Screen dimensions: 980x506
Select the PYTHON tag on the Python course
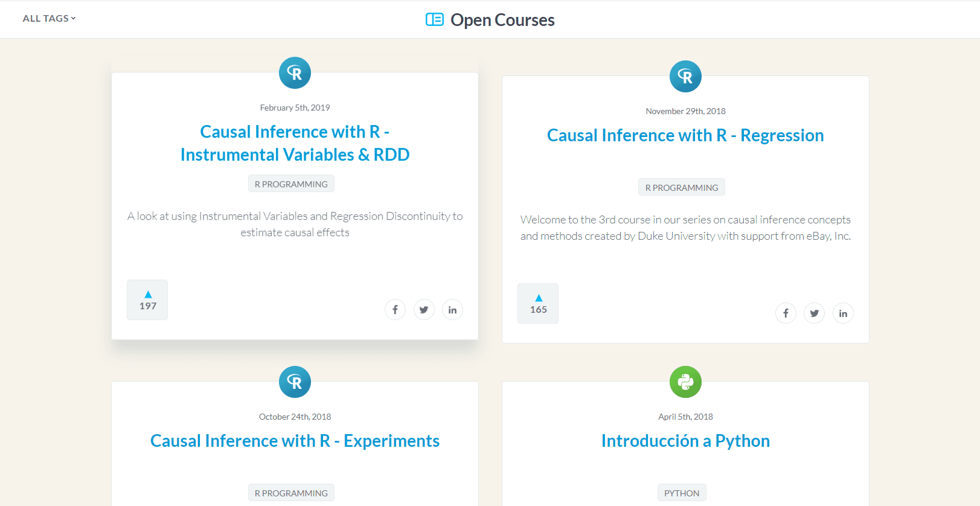point(681,492)
